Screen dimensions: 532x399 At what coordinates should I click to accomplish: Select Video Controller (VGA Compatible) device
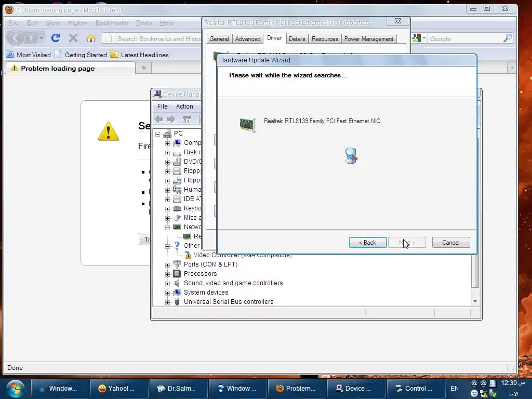[243, 255]
